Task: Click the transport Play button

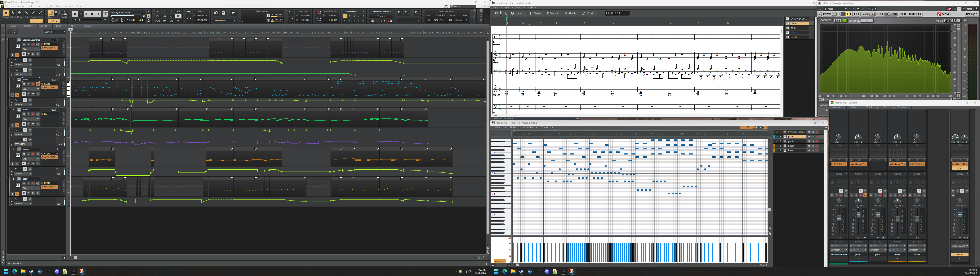Action: pos(86,14)
